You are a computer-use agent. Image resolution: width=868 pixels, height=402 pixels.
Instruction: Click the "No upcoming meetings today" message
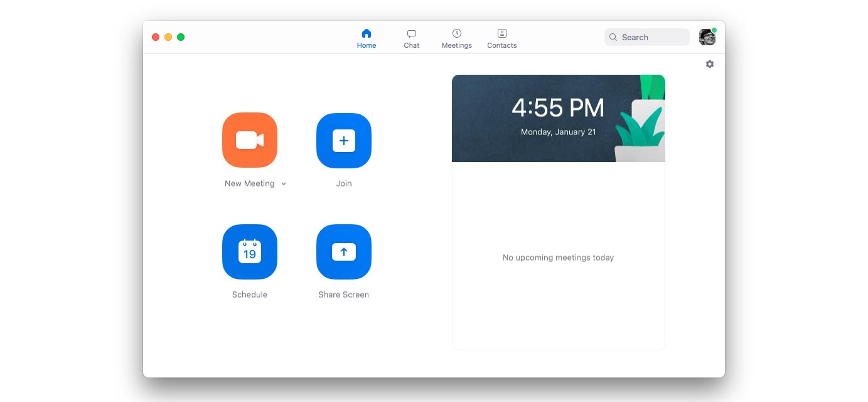point(558,258)
